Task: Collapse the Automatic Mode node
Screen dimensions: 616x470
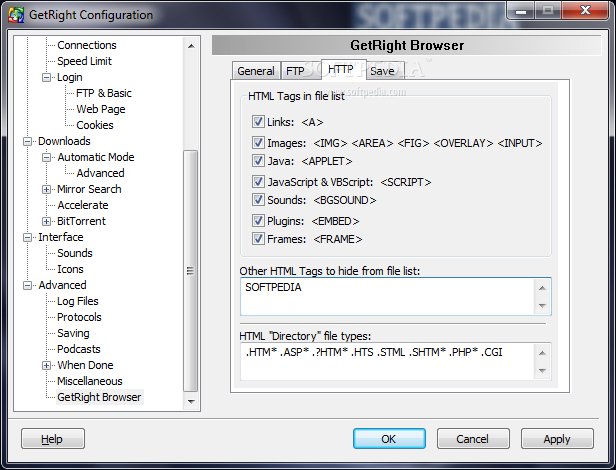Action: [x=46, y=158]
